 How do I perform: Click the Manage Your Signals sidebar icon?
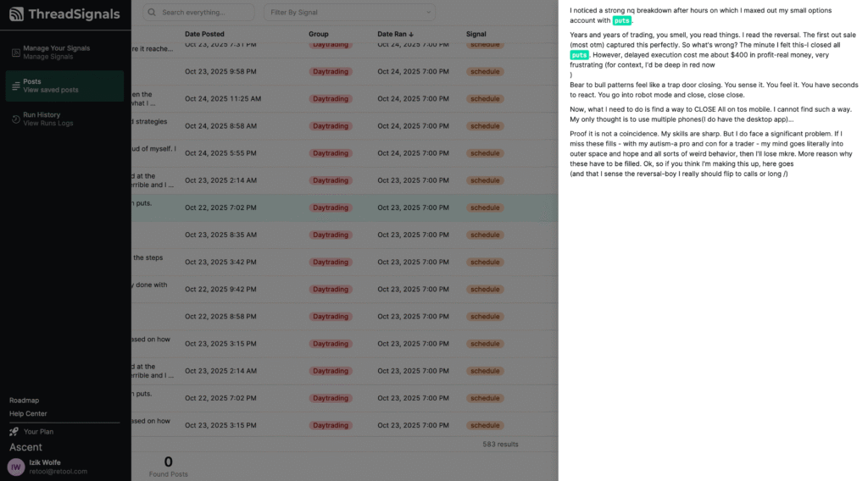[16, 53]
